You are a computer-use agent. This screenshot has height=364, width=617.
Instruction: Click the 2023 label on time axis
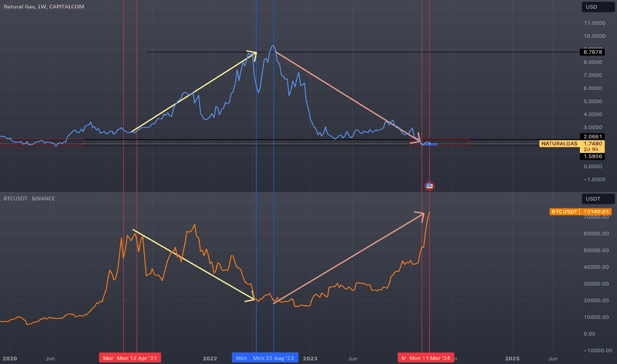[310, 359]
